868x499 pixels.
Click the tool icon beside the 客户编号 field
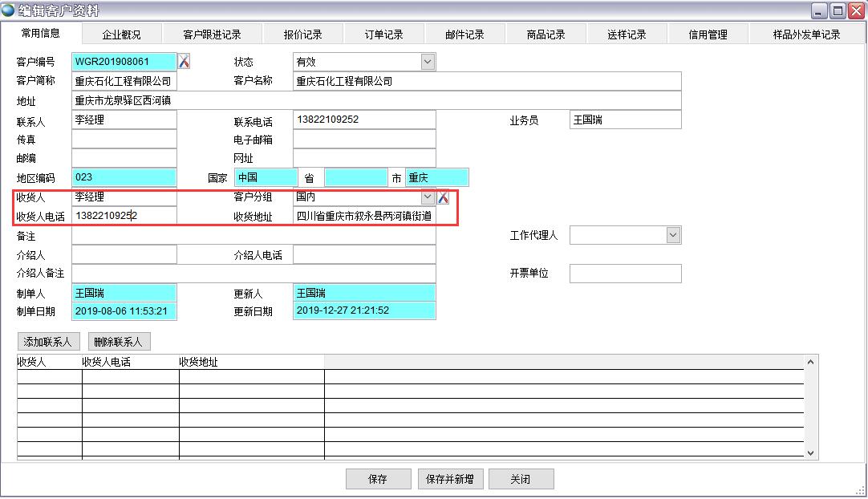tap(184, 62)
